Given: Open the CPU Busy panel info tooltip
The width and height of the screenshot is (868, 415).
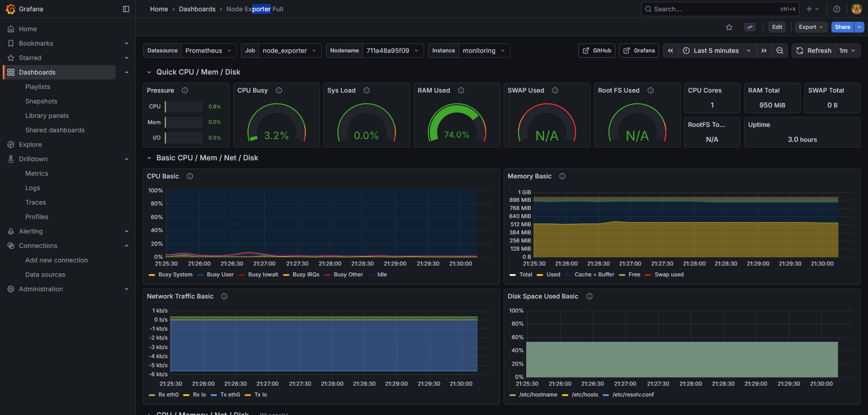Looking at the screenshot, I should 279,90.
